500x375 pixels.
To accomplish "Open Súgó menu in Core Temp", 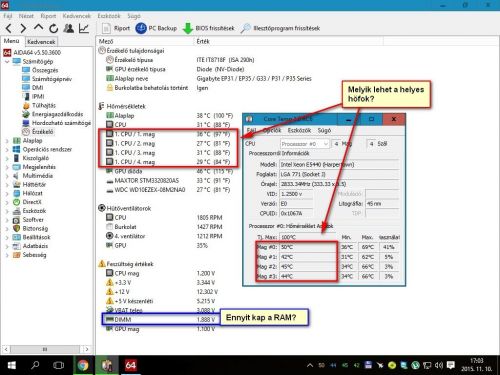I will (324, 130).
